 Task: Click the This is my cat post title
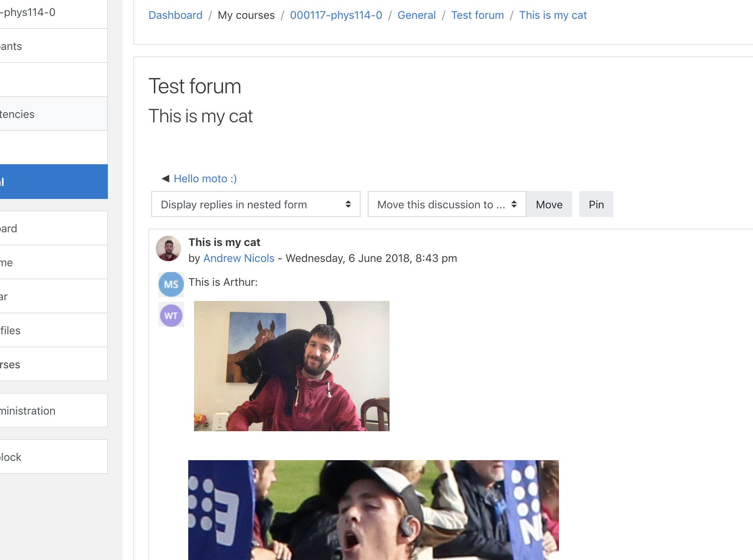coord(224,242)
